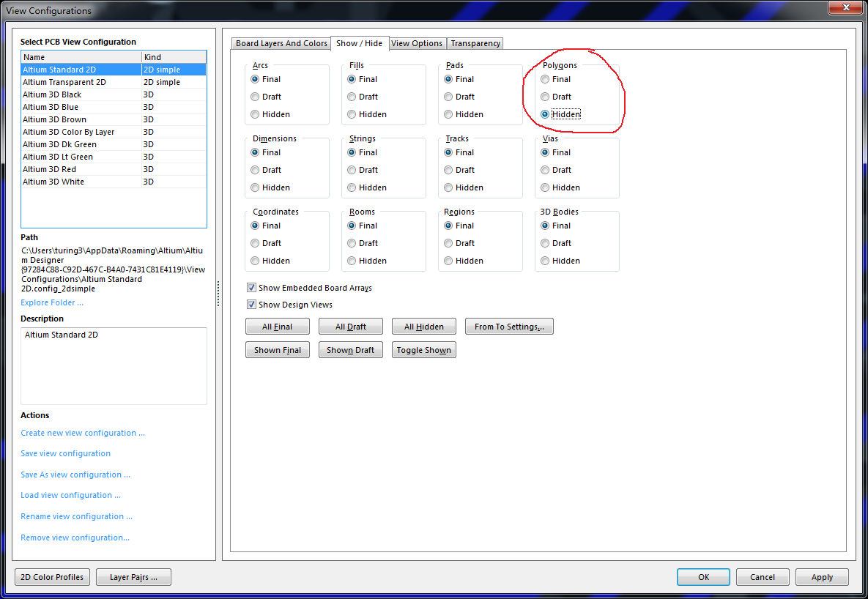
Task: Set Regions to Hidden
Action: click(448, 261)
